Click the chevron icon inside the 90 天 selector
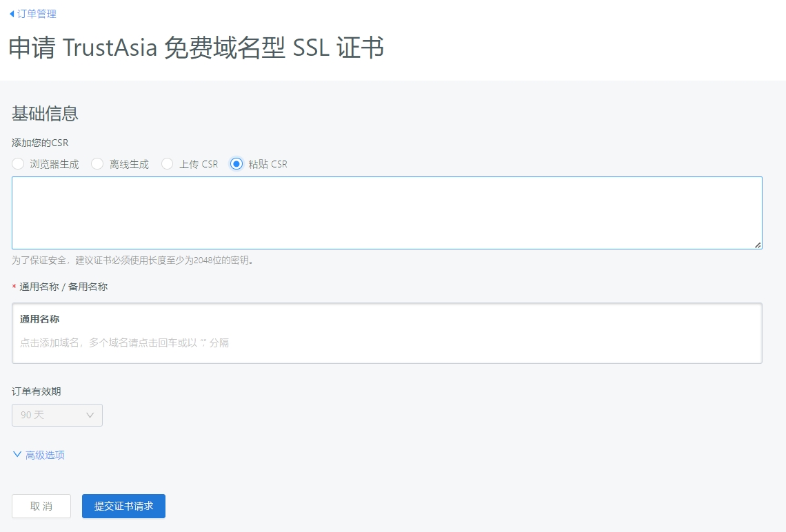Viewport: 786px width, 532px height. [x=90, y=415]
